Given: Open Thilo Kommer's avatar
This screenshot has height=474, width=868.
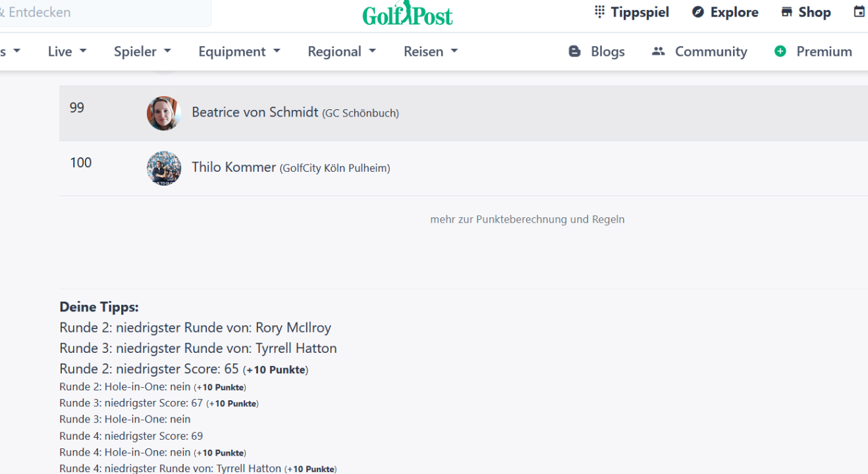Looking at the screenshot, I should (164, 168).
